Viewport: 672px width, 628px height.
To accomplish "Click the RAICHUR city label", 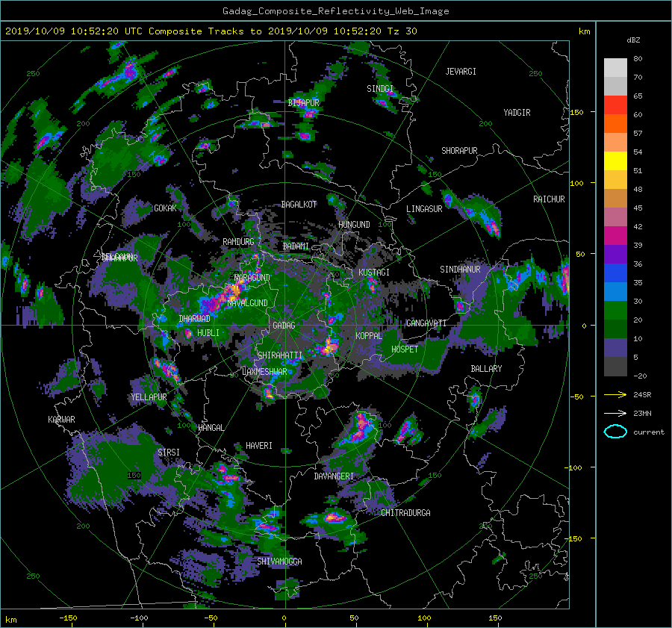I will (549, 199).
